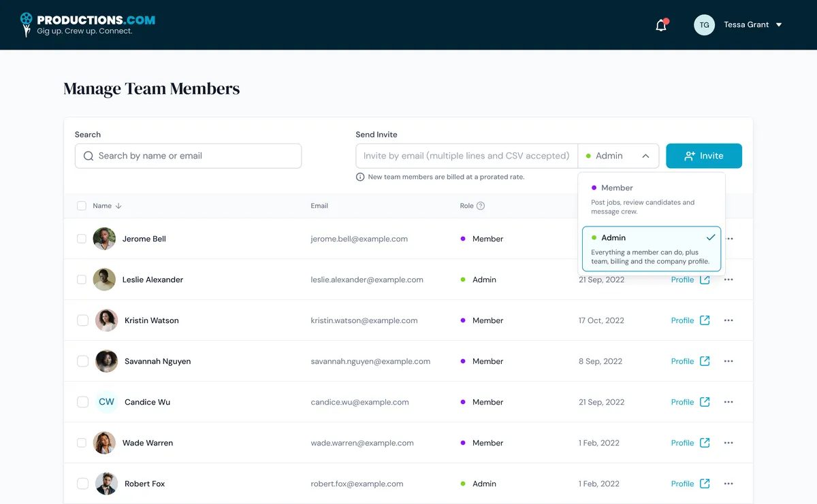The image size is (817, 504).
Task: Click the Role help question mark icon
Action: coord(481,206)
